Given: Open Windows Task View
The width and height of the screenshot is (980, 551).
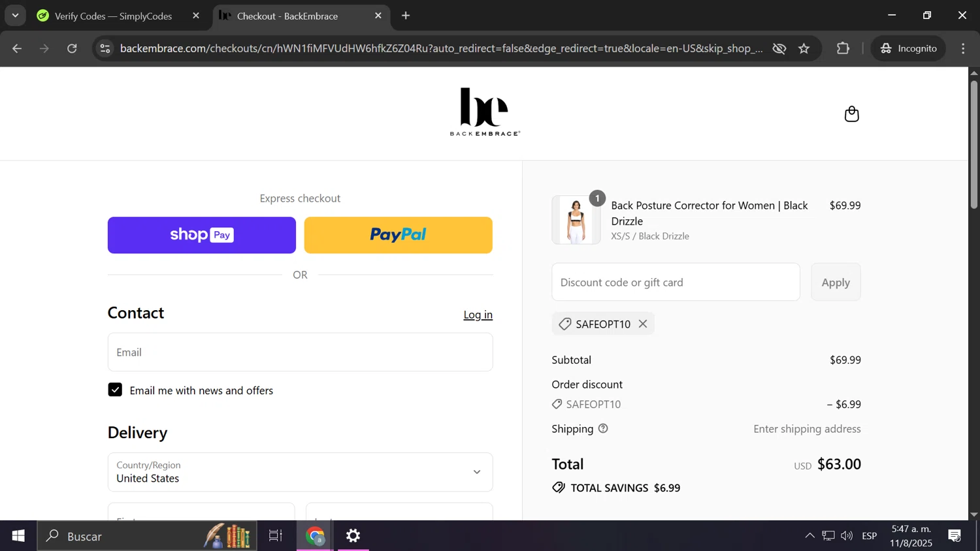Looking at the screenshot, I should point(276,536).
